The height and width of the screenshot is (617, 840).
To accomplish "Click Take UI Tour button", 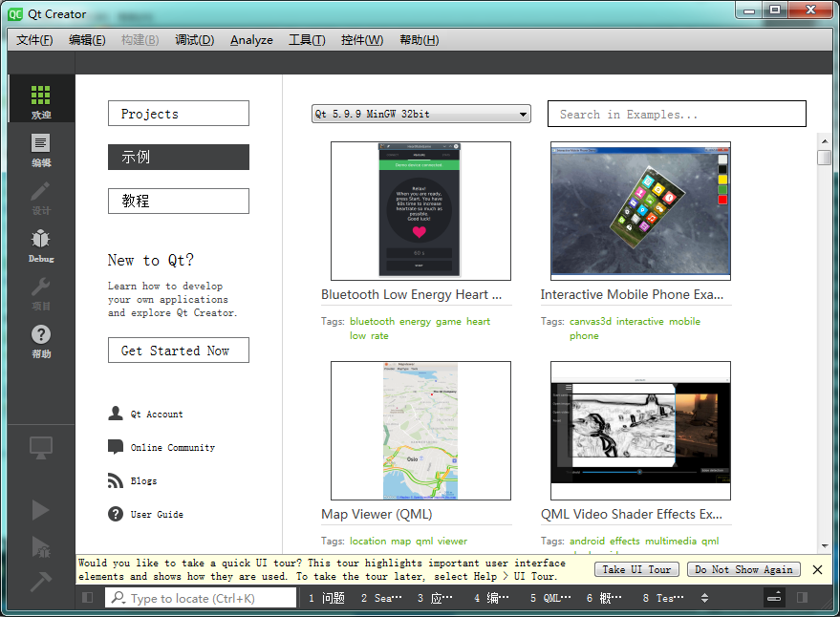I will [x=636, y=569].
